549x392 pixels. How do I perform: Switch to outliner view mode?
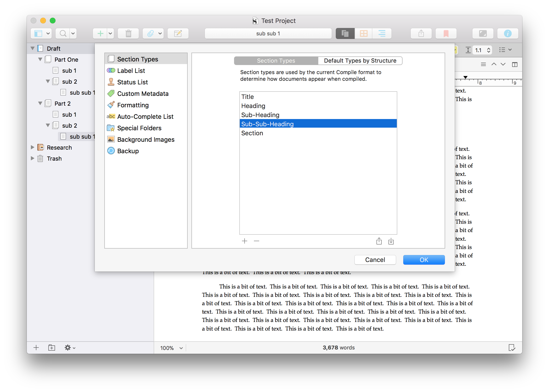tap(382, 33)
